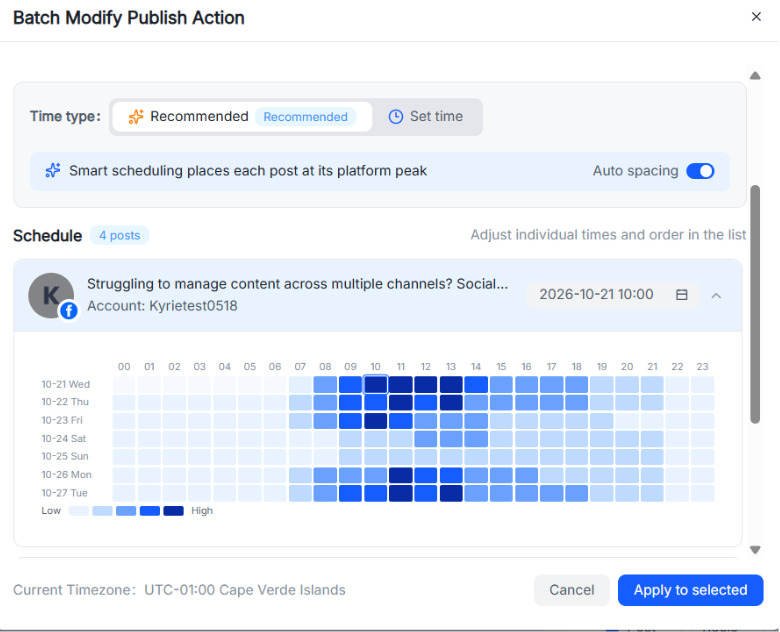Click the scroll down arrow of the list
The image size is (780, 632).
click(x=755, y=550)
